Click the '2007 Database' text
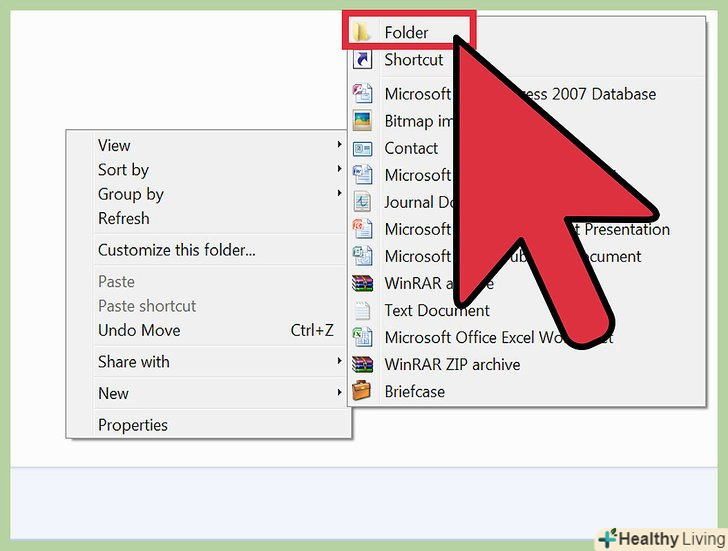 [x=604, y=94]
